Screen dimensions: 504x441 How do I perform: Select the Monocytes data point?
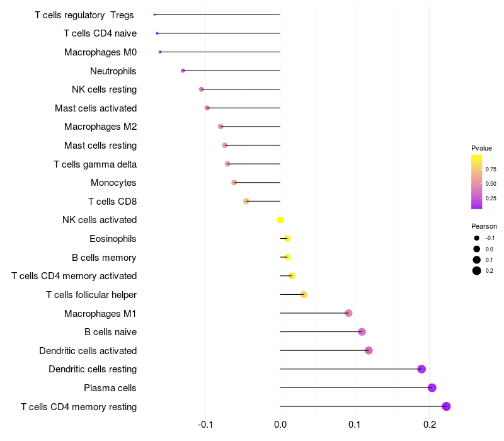[234, 183]
